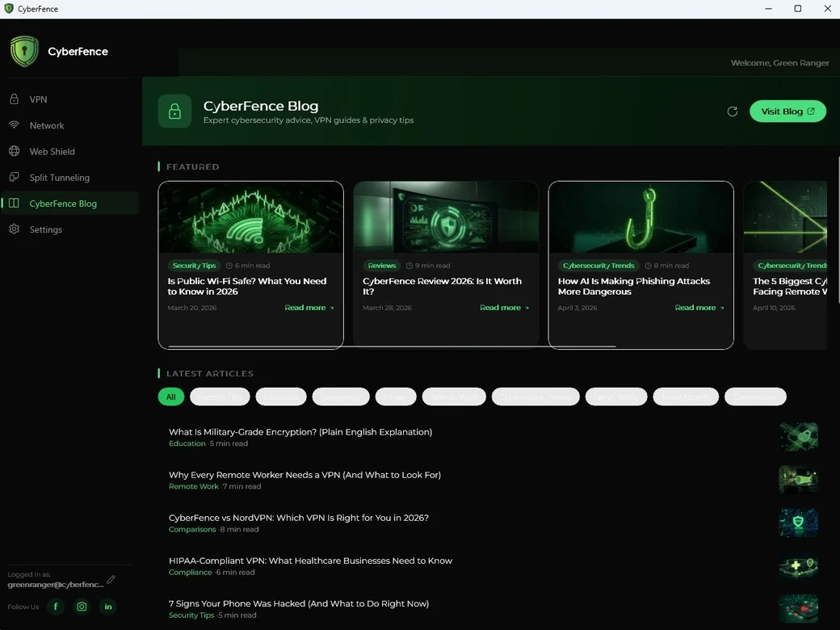Click the Security Tips tag on the Wi-Fi card
This screenshot has width=840, height=630.
point(194,265)
